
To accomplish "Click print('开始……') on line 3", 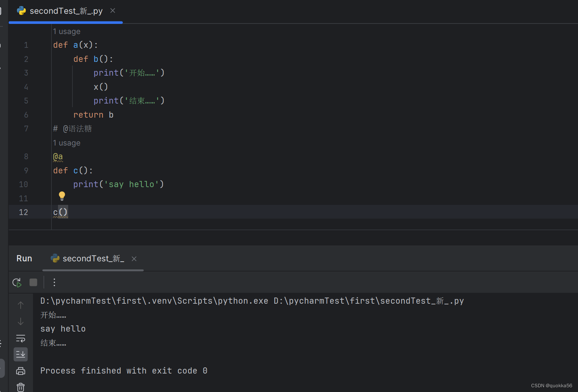I will point(129,73).
